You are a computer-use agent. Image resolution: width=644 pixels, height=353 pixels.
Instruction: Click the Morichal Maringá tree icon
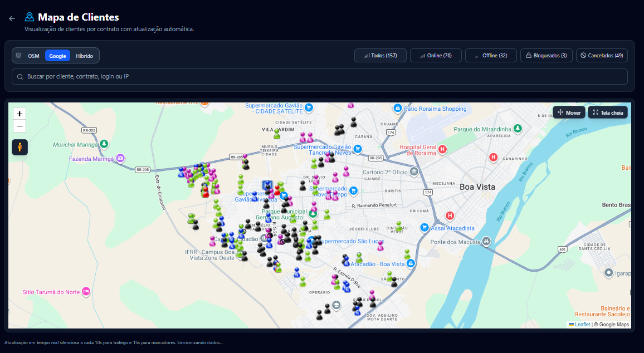point(104,144)
